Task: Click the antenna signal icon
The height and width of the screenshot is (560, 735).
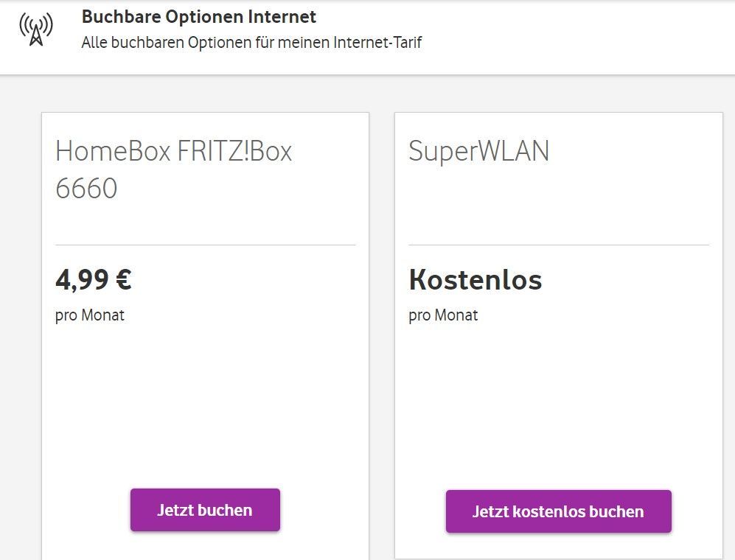Action: tap(35, 29)
